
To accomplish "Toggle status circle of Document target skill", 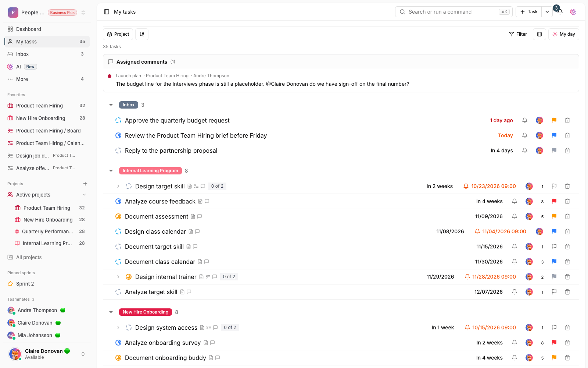I will coord(118,247).
